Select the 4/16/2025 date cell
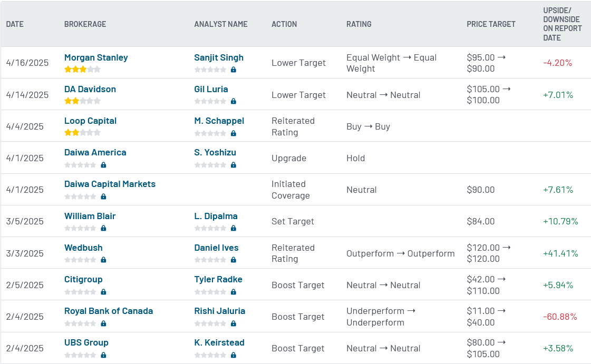The width and height of the screenshot is (591, 364). pyautogui.click(x=27, y=63)
